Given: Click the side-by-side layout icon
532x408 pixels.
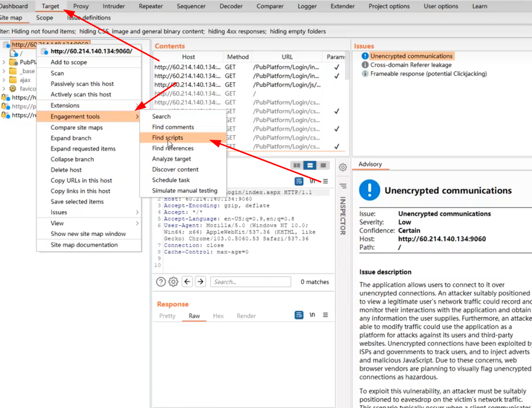Looking at the screenshot, I should click(x=297, y=165).
